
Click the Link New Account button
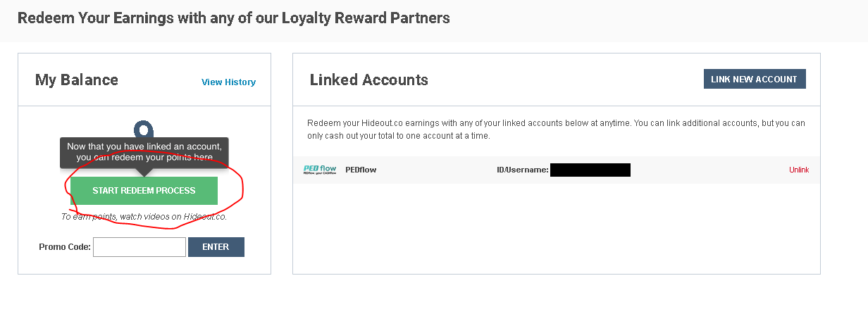pos(754,80)
